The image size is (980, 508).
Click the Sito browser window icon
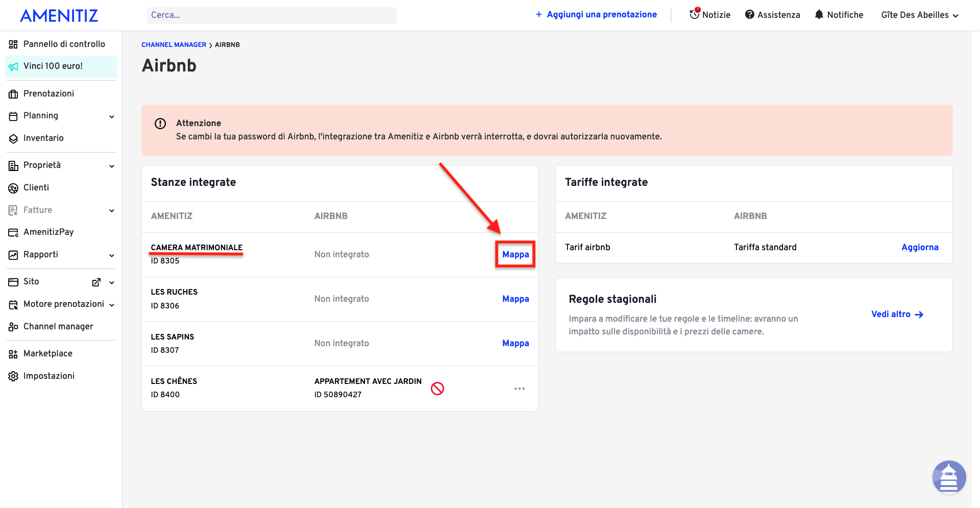coord(13,282)
